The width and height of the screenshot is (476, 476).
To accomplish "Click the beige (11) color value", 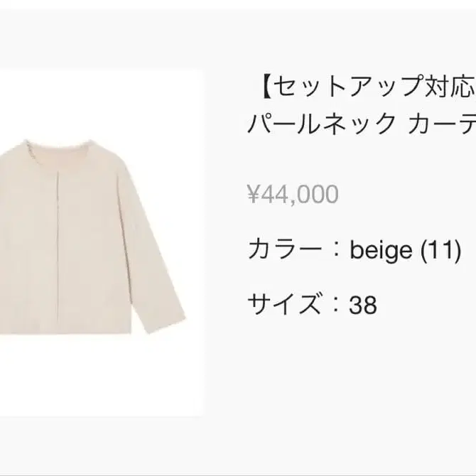I will [x=406, y=249].
